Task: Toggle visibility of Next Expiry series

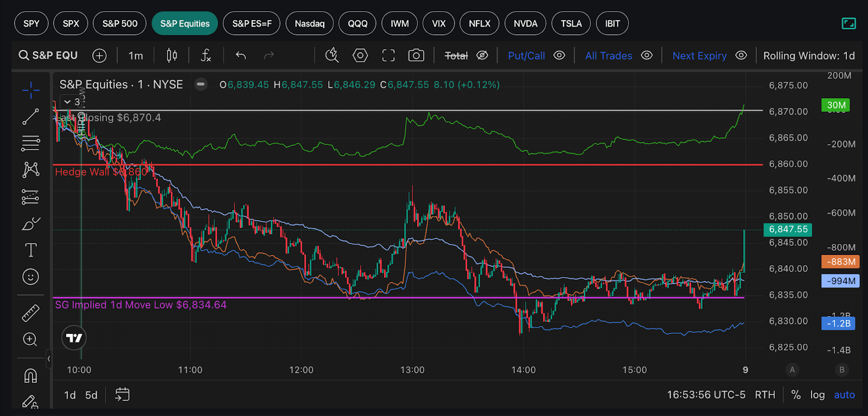Action: pyautogui.click(x=741, y=55)
